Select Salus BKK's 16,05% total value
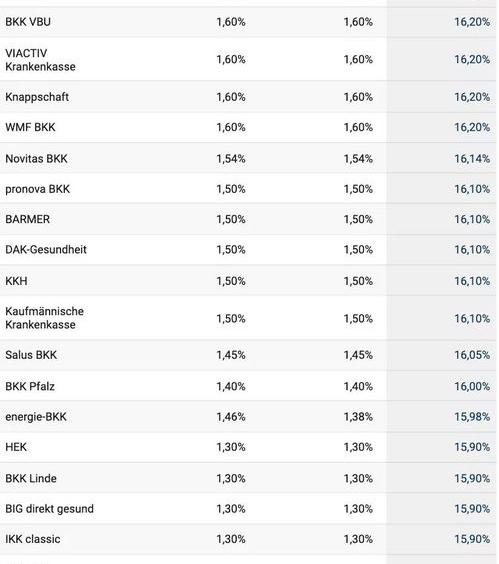 472,355
